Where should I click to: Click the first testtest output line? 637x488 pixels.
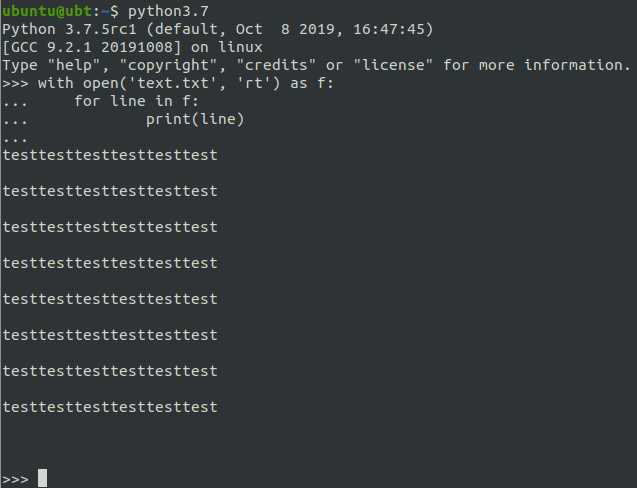pyautogui.click(x=110, y=155)
